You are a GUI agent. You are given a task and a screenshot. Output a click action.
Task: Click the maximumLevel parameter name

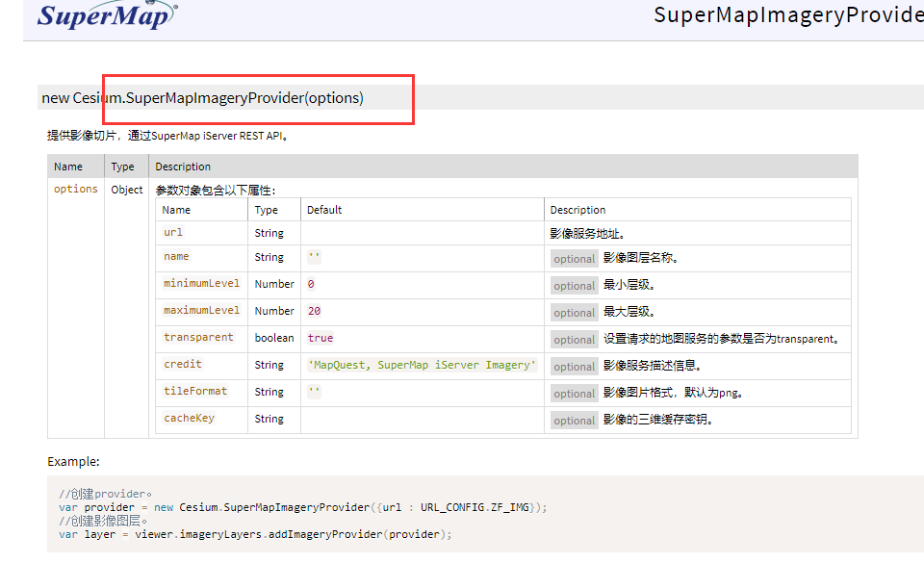coord(201,310)
